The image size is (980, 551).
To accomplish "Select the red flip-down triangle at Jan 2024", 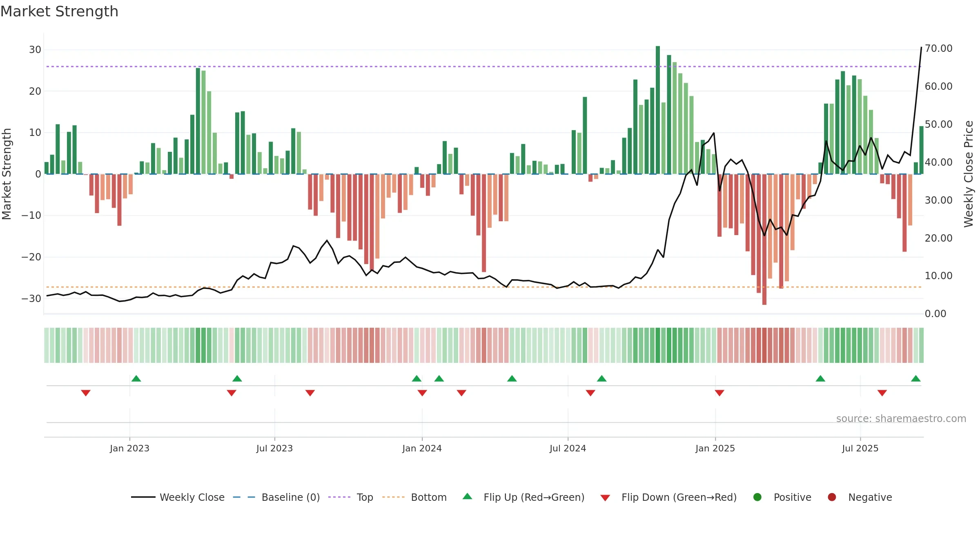I will tap(422, 393).
